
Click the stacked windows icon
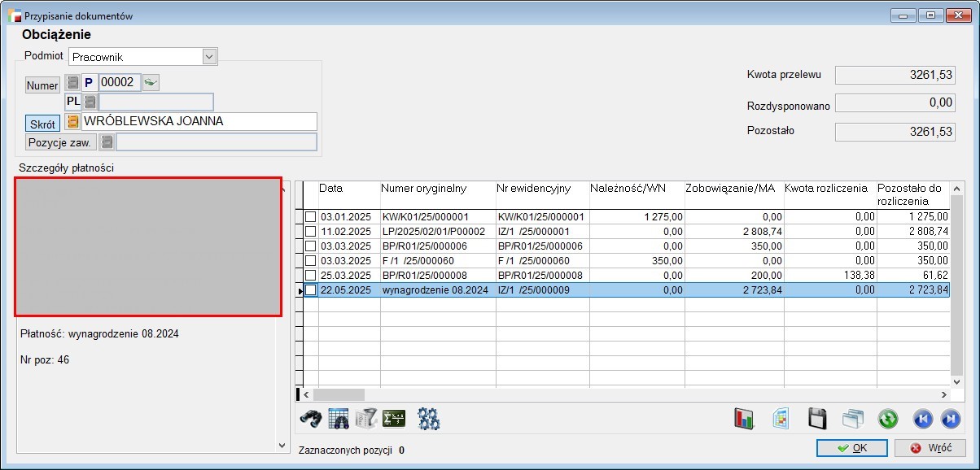coord(852,419)
